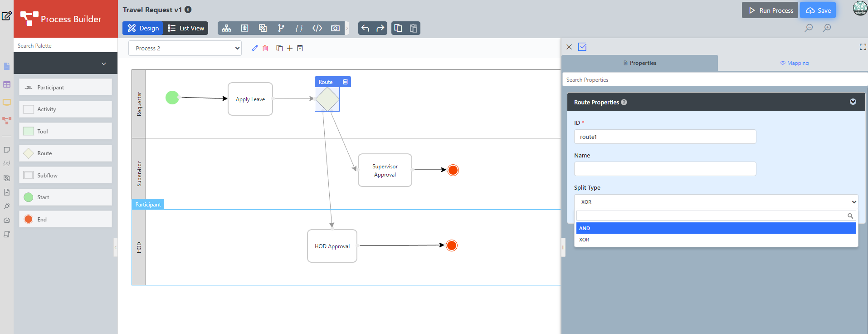Open the code view brackets icon
868x334 pixels.
(317, 28)
